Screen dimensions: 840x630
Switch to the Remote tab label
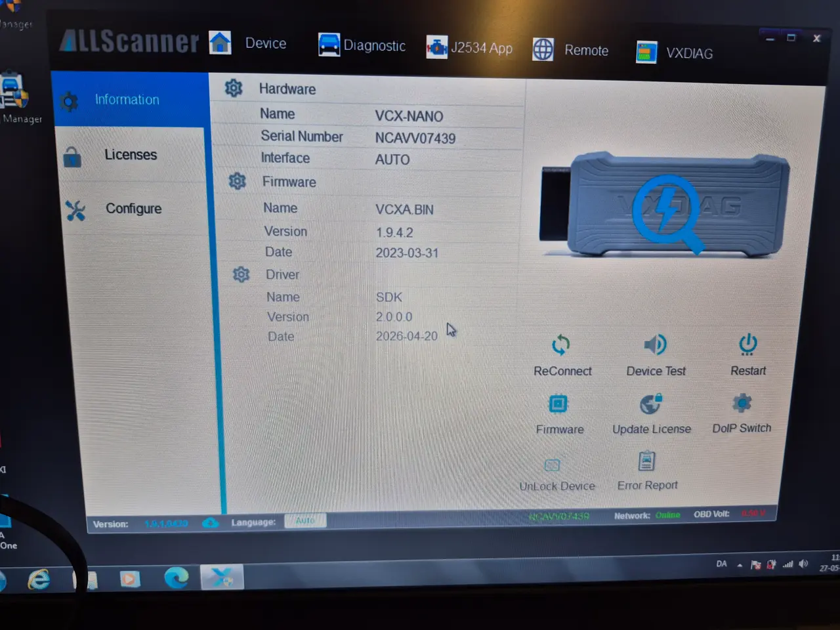point(587,51)
